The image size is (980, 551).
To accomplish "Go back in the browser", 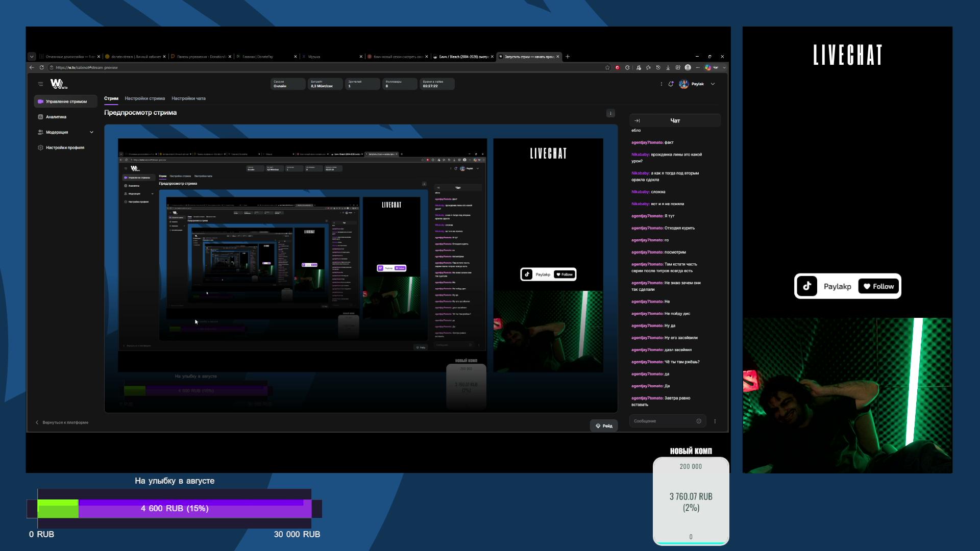I will tap(32, 67).
